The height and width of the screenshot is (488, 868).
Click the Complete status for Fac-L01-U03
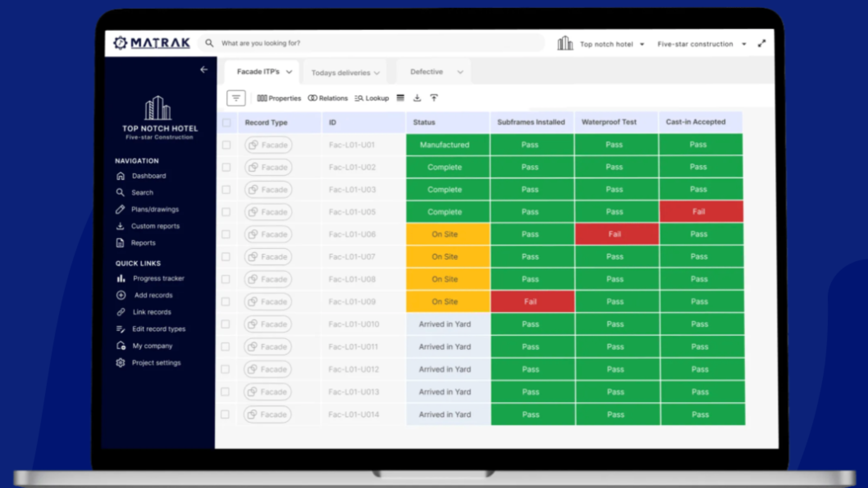(x=448, y=190)
